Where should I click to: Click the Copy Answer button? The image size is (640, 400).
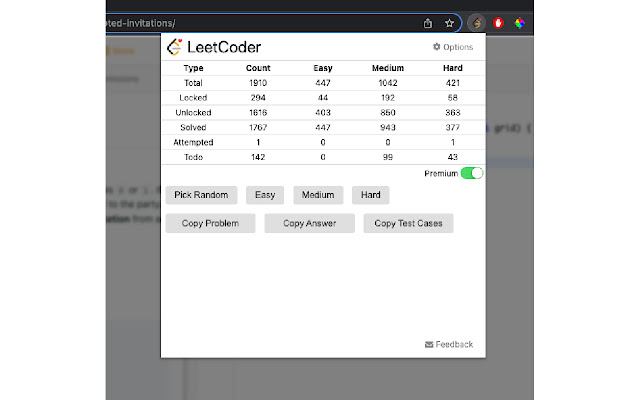(x=309, y=223)
